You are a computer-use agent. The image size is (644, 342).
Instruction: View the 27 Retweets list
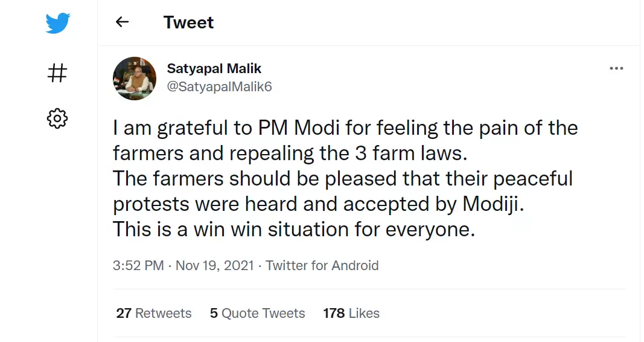click(154, 313)
